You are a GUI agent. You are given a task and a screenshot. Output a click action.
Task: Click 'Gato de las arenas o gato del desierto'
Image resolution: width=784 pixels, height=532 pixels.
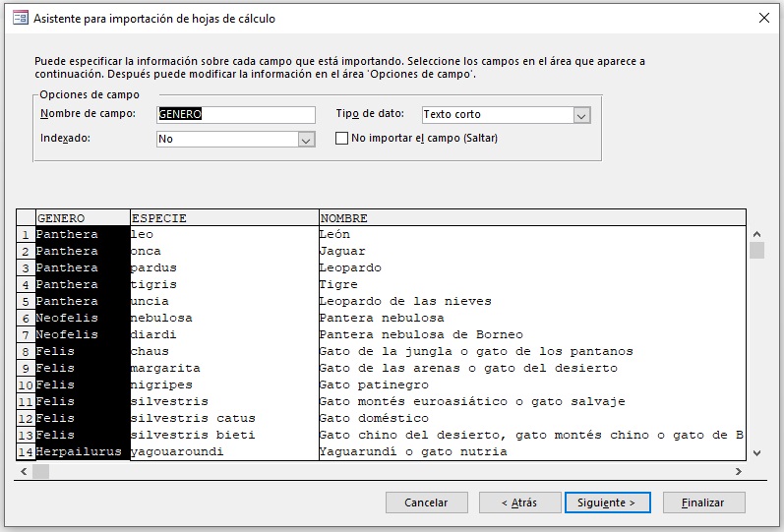click(532, 368)
